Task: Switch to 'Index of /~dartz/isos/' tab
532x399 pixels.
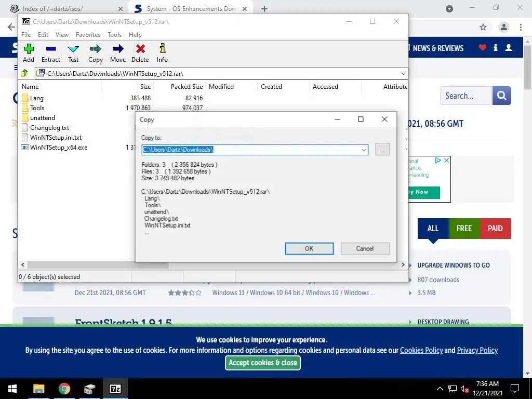Action: click(66, 9)
